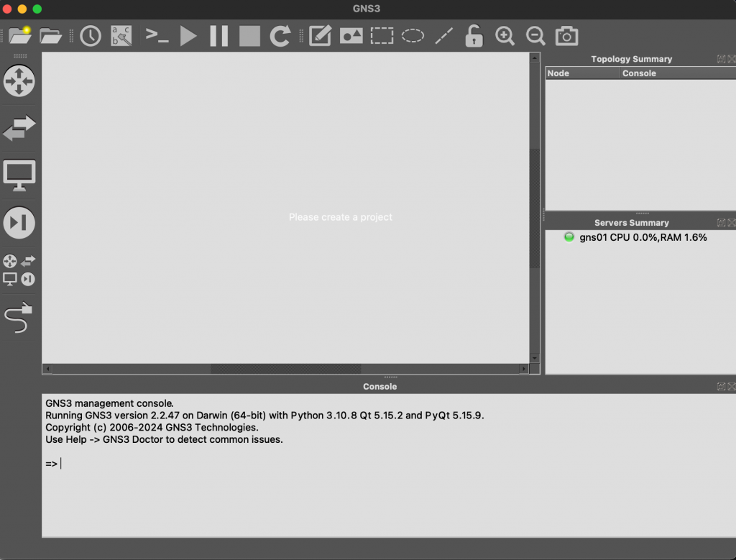Click the vertical scrollbar thumb
The image size is (736, 560).
(x=535, y=208)
